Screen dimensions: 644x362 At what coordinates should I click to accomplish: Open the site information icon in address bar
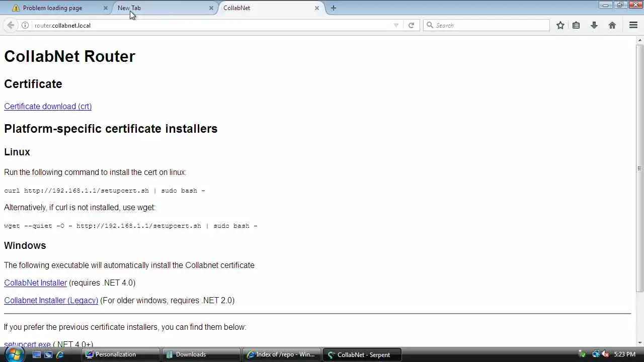25,25
